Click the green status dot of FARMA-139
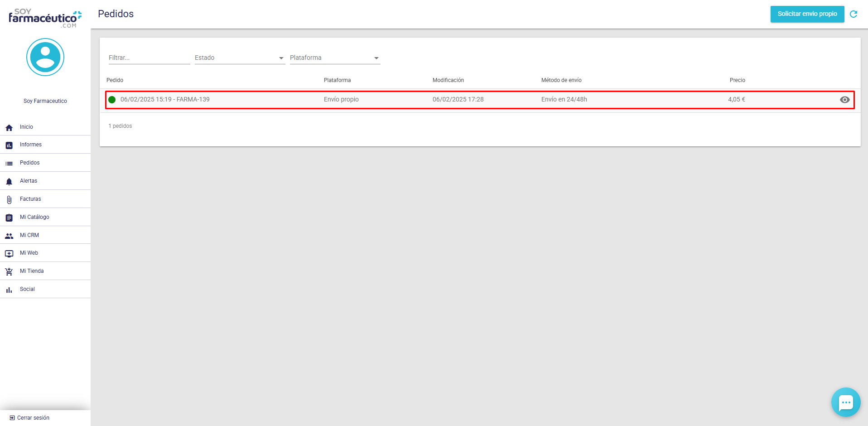The image size is (868, 426). pyautogui.click(x=112, y=100)
